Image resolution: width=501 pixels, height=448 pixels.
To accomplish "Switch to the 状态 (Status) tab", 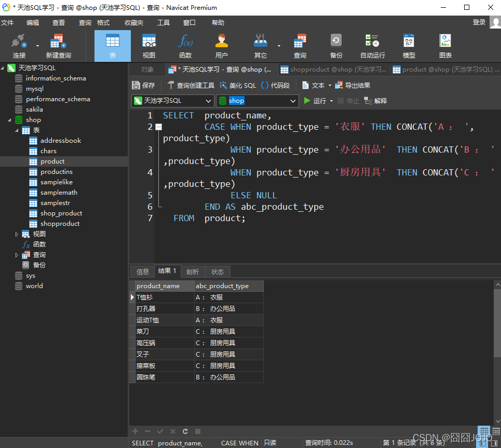I will point(217,271).
